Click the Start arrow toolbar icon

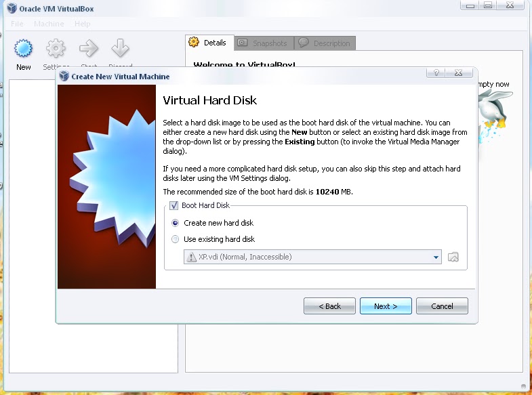(x=89, y=48)
